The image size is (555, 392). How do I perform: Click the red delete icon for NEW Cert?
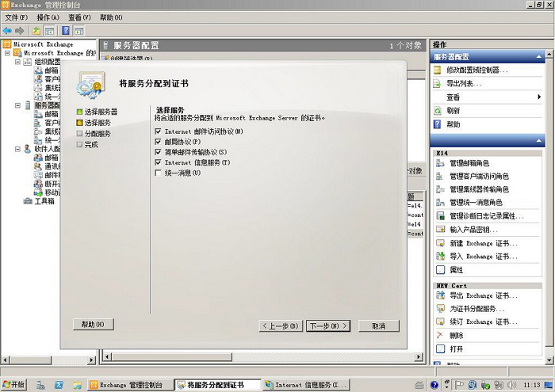tap(440, 335)
